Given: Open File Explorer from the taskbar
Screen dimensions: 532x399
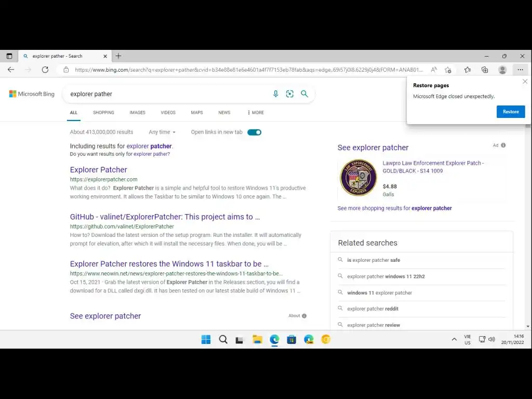Looking at the screenshot, I should point(257,339).
